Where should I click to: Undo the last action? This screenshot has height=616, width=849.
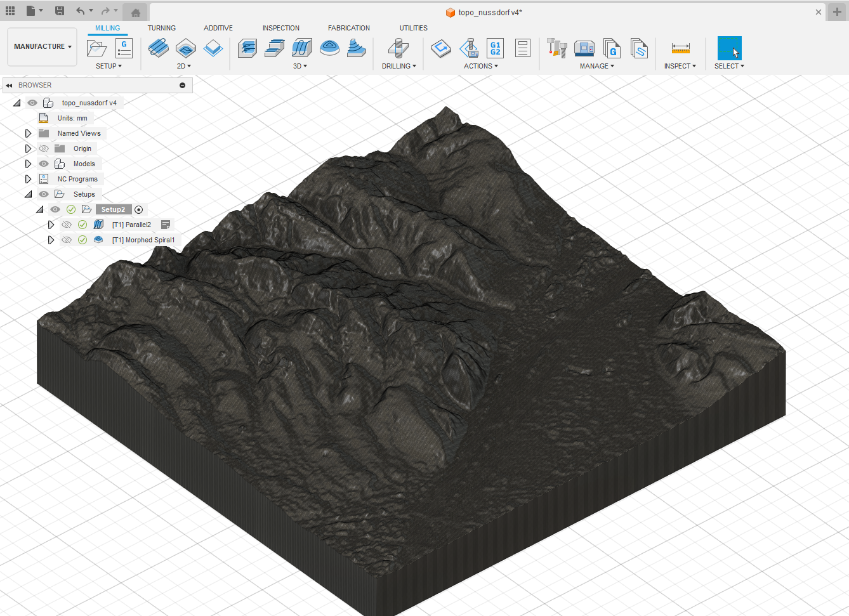(x=80, y=11)
